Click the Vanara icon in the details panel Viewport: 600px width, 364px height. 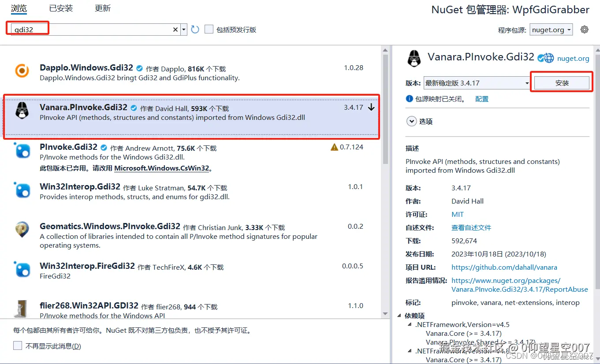(x=414, y=58)
